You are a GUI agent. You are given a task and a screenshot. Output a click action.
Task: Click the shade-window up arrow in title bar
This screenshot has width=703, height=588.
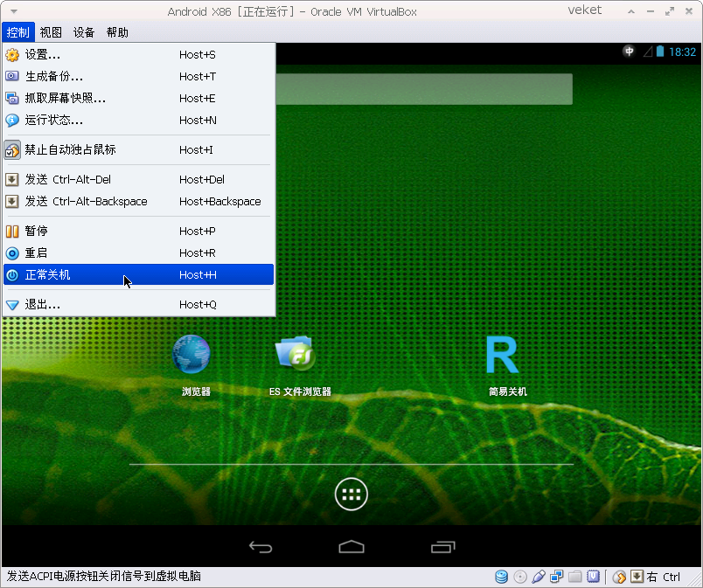(631, 11)
